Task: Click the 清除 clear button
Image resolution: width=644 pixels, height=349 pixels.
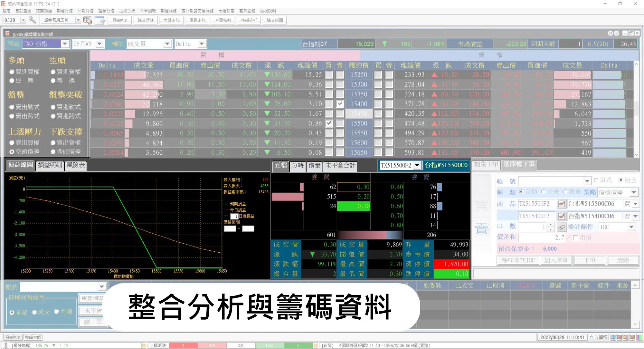Action: [x=622, y=260]
